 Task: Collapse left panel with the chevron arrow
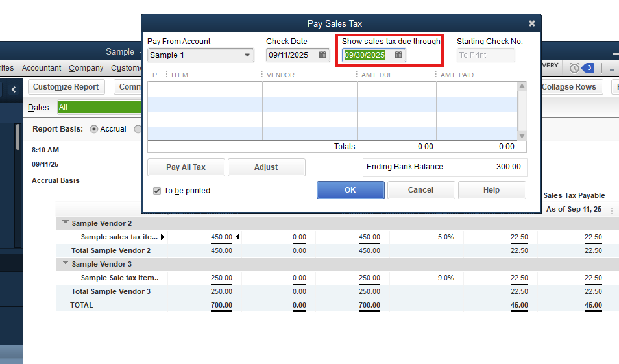tap(14, 90)
